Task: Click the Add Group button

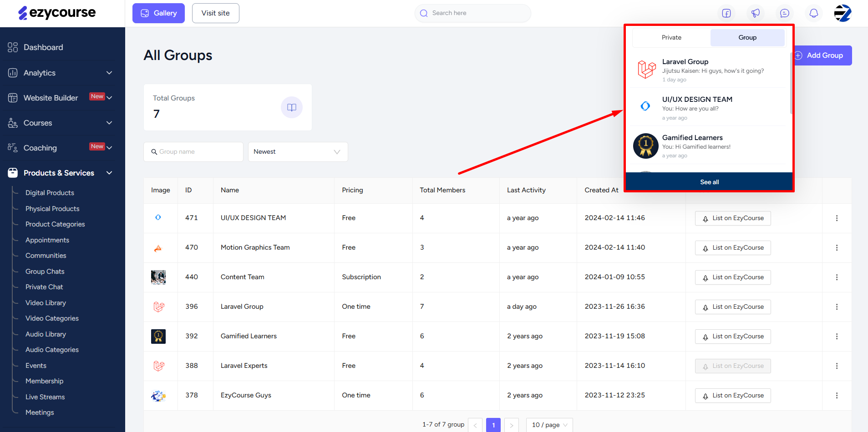Action: click(x=823, y=55)
